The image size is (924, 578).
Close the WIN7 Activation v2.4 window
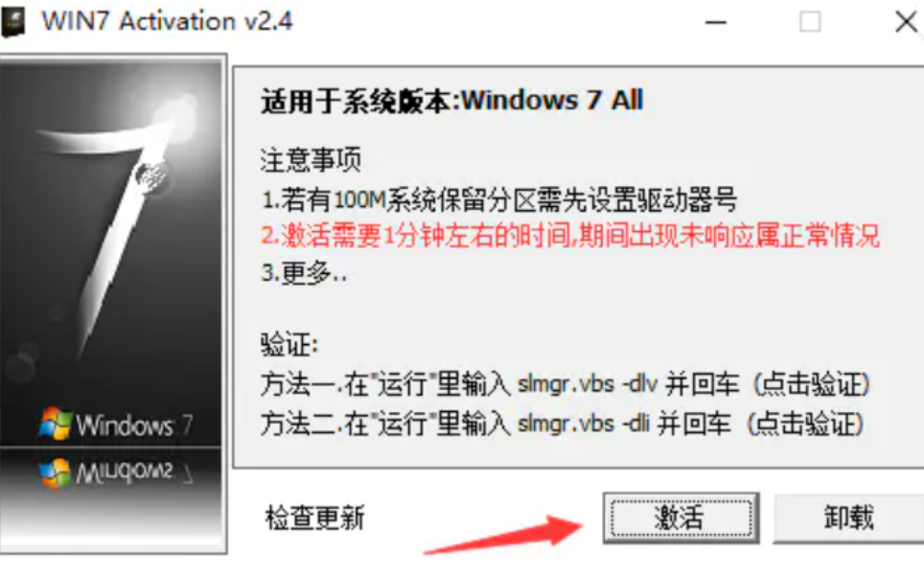click(906, 22)
